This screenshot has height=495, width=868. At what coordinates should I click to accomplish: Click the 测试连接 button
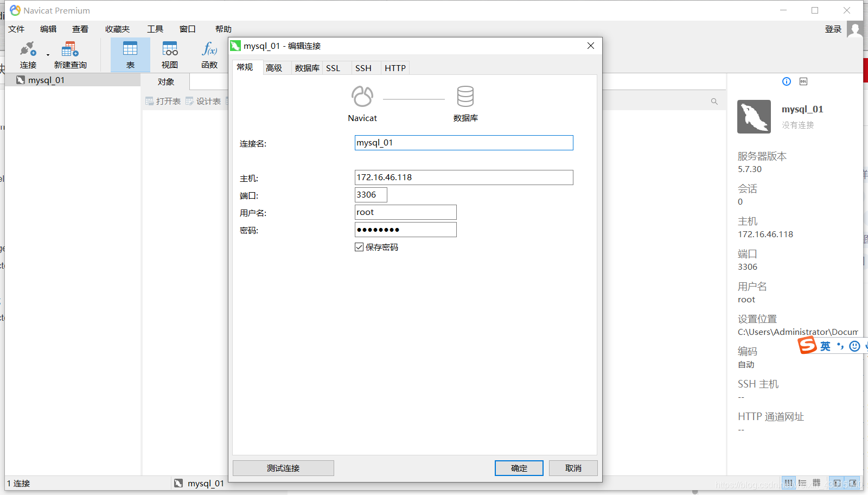coord(283,468)
